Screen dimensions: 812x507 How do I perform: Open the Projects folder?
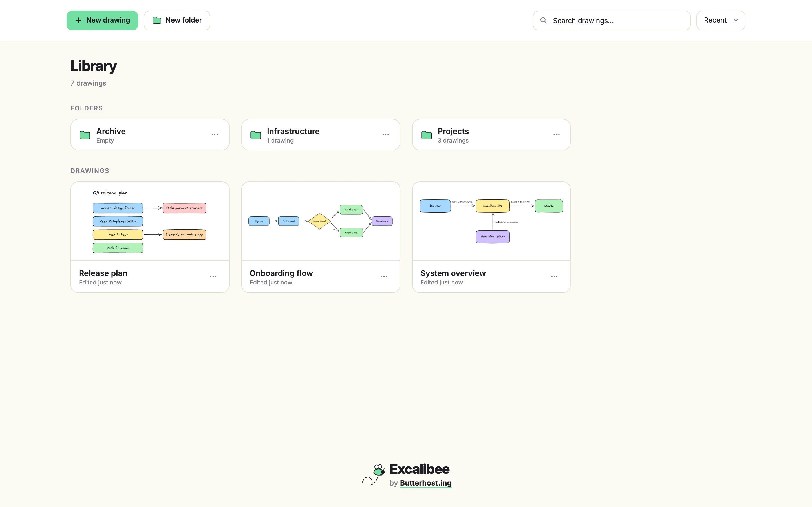click(x=491, y=135)
